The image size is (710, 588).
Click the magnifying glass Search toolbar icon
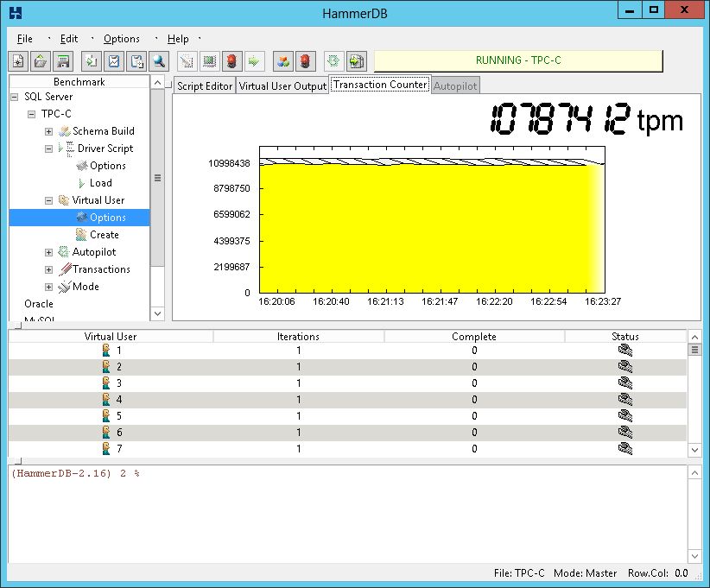[159, 61]
